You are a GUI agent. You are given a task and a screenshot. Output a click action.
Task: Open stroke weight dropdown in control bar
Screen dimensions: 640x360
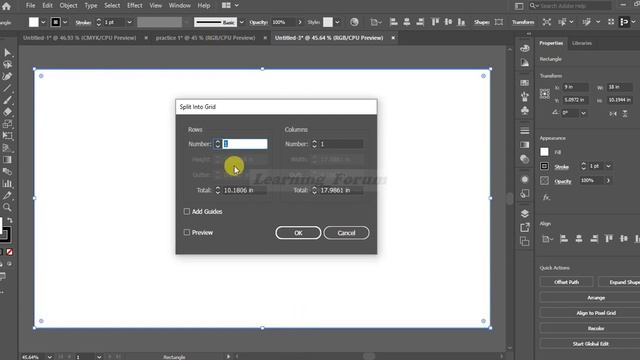coord(130,22)
